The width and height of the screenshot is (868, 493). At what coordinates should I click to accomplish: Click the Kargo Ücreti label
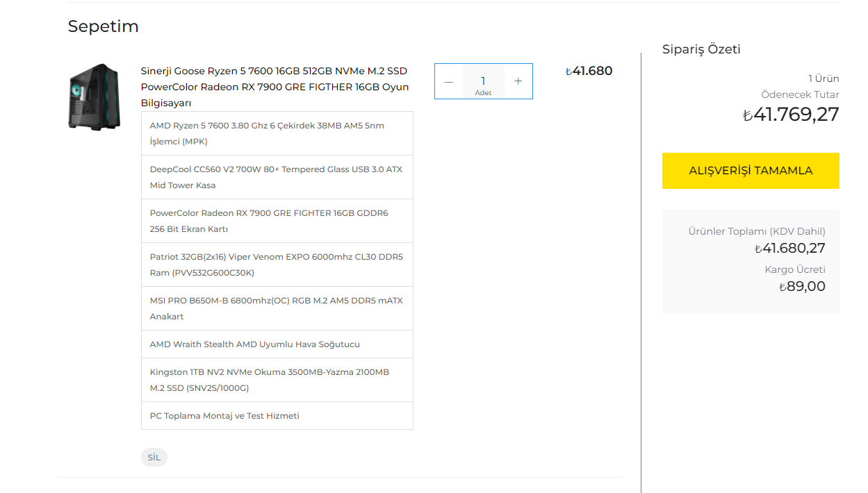tap(795, 269)
